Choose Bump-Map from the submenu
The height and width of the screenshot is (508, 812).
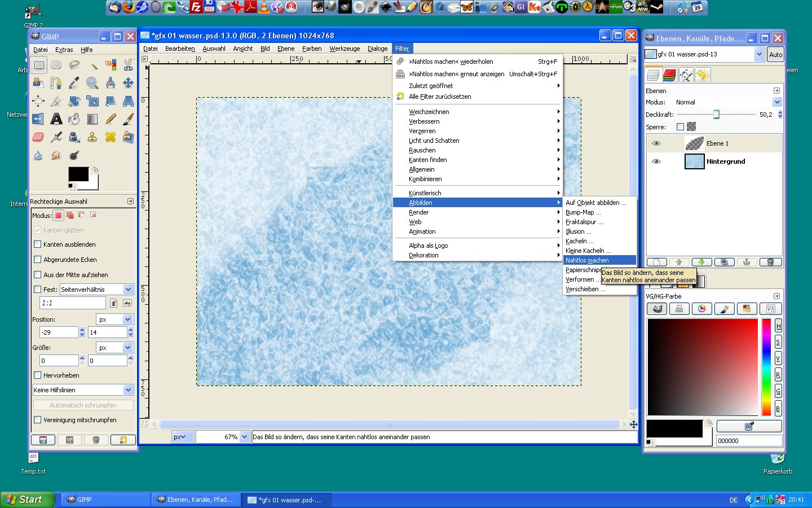pos(599,212)
